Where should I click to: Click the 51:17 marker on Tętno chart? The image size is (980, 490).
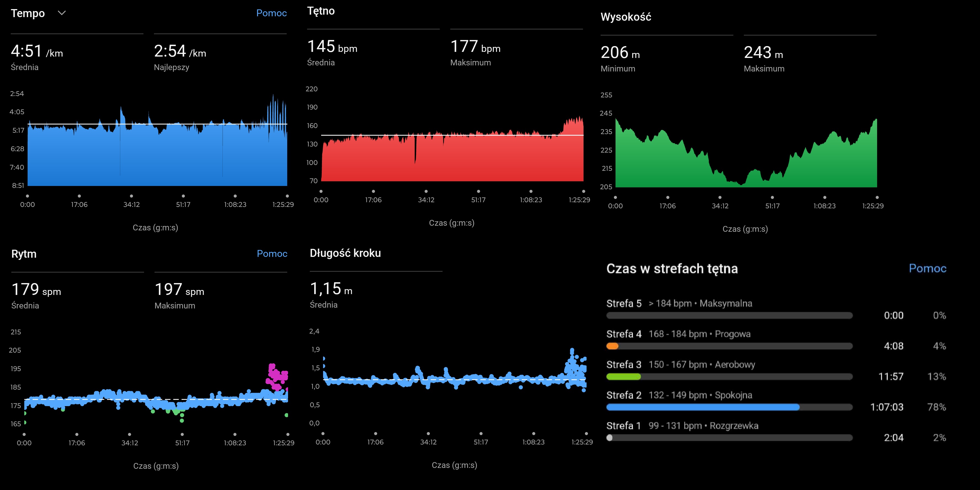click(x=478, y=192)
